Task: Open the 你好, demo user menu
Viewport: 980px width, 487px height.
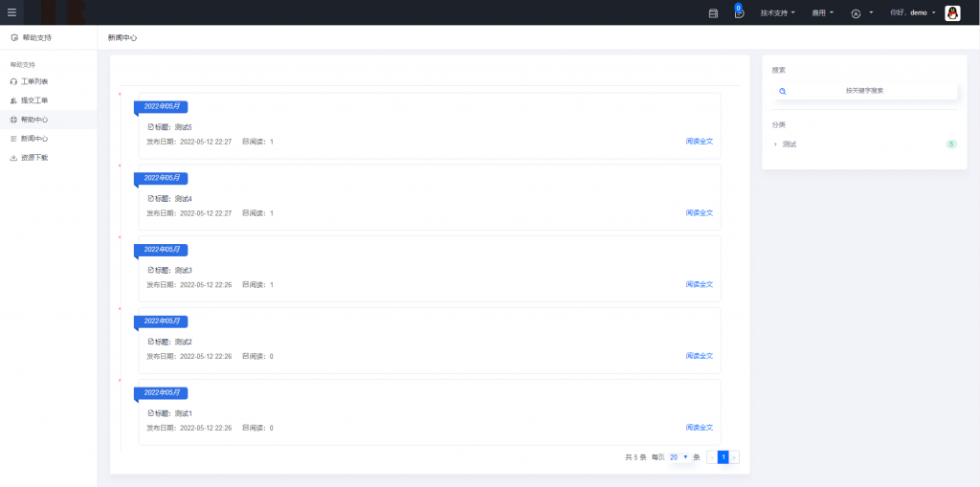Action: click(x=912, y=13)
